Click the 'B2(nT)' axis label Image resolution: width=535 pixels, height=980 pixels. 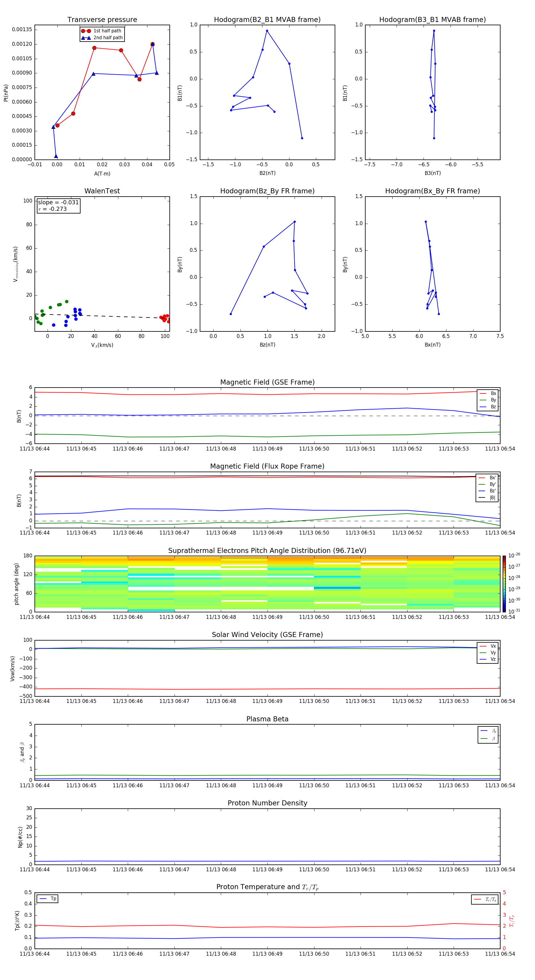click(267, 173)
